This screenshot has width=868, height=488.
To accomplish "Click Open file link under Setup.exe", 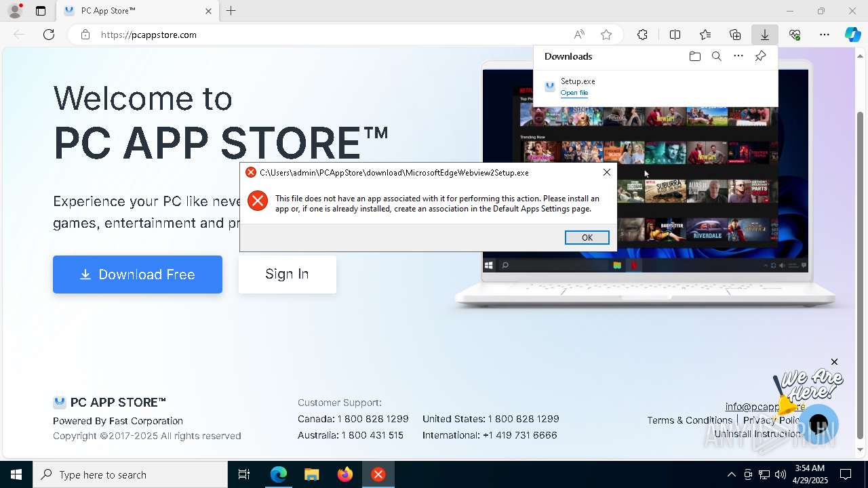I will (574, 93).
